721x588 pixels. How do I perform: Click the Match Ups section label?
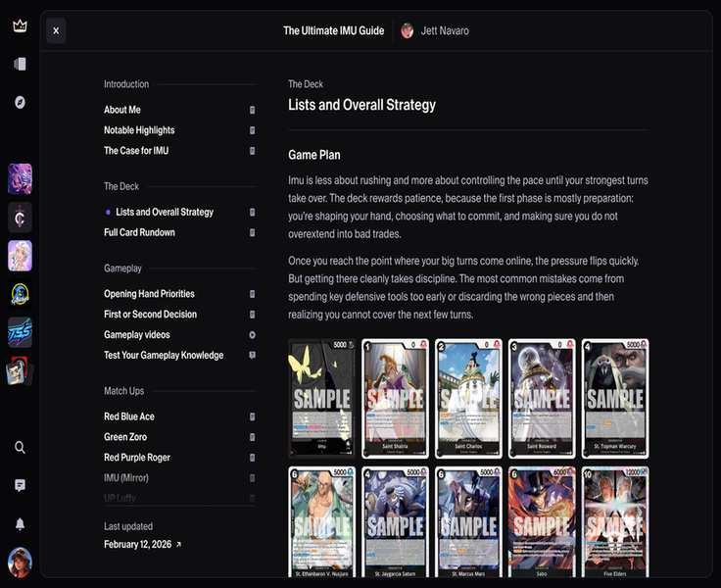pyautogui.click(x=123, y=391)
